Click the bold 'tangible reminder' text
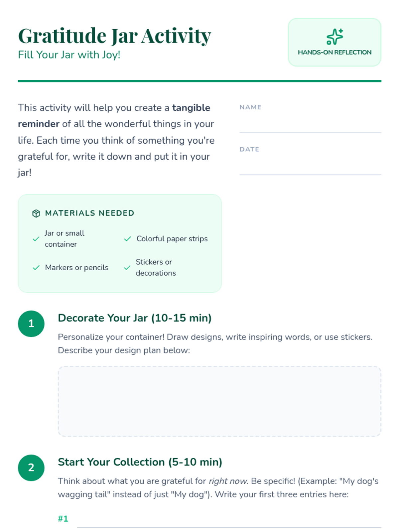Viewport: 399px width, 532px height. point(114,116)
